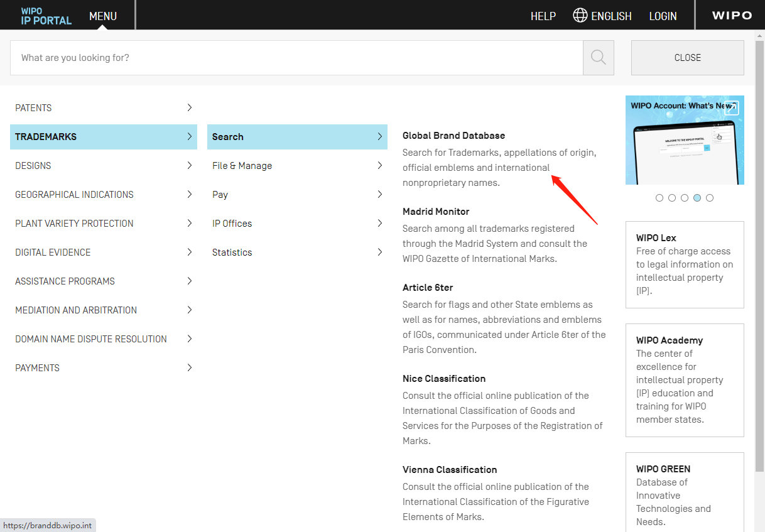This screenshot has height=532, width=765.
Task: Expand GEOGRAPHICAL INDICATIONS chevron
Action: coord(190,194)
